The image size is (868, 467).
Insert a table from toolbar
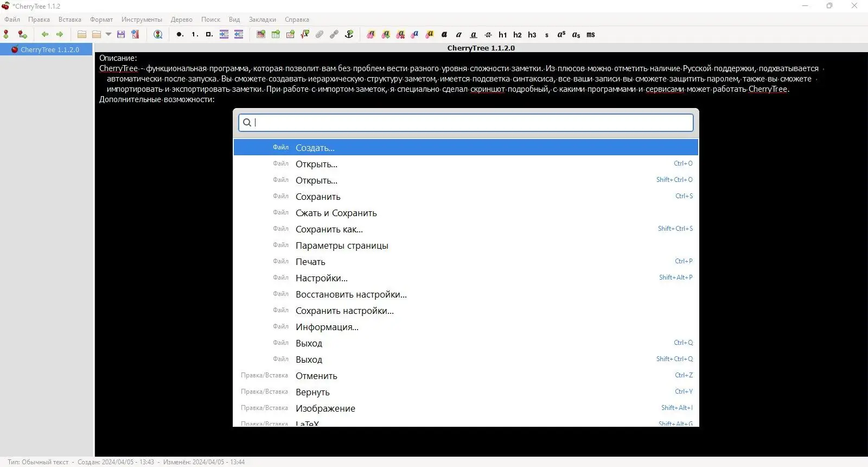[276, 34]
